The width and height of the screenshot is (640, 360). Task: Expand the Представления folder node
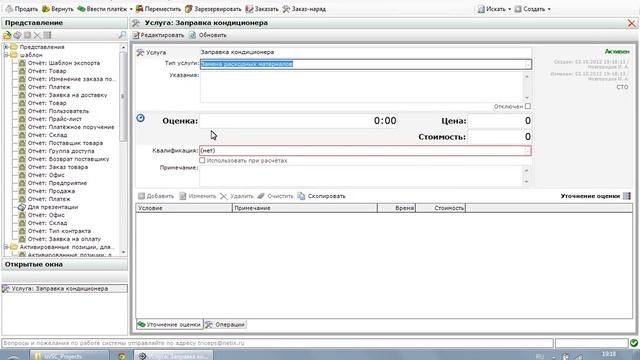pos(6,47)
